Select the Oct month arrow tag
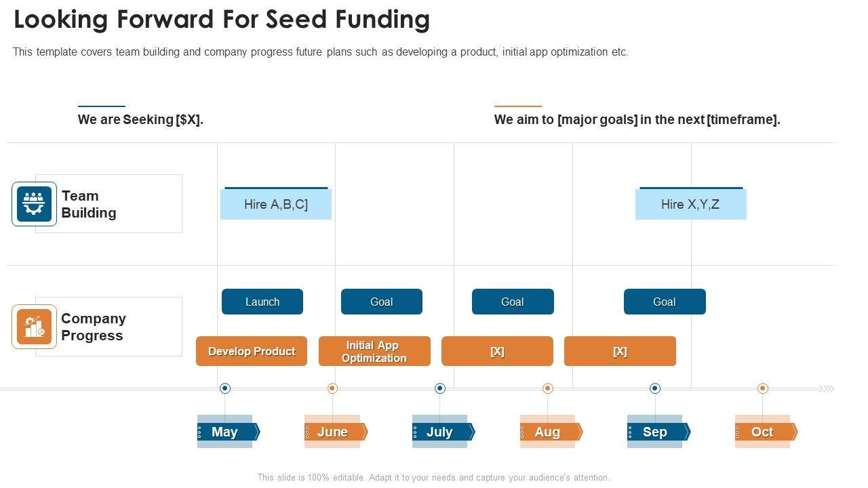The height and width of the screenshot is (488, 868). (x=766, y=432)
